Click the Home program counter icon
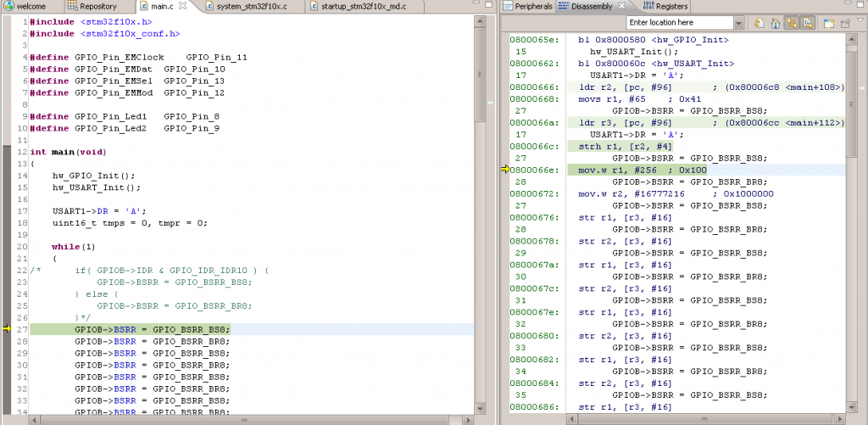Viewport: 868px width, 425px height. pyautogui.click(x=776, y=23)
